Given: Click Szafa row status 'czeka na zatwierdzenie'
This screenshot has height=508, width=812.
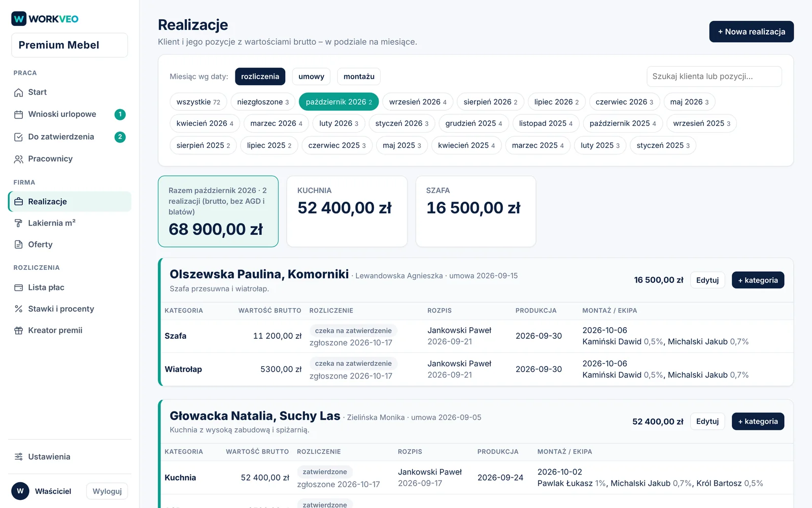Looking at the screenshot, I should coord(353,331).
